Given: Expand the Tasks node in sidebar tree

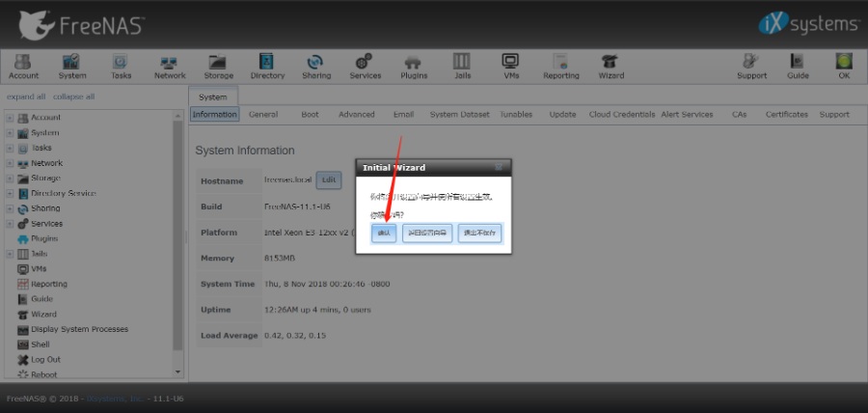Looking at the screenshot, I should click(10, 148).
